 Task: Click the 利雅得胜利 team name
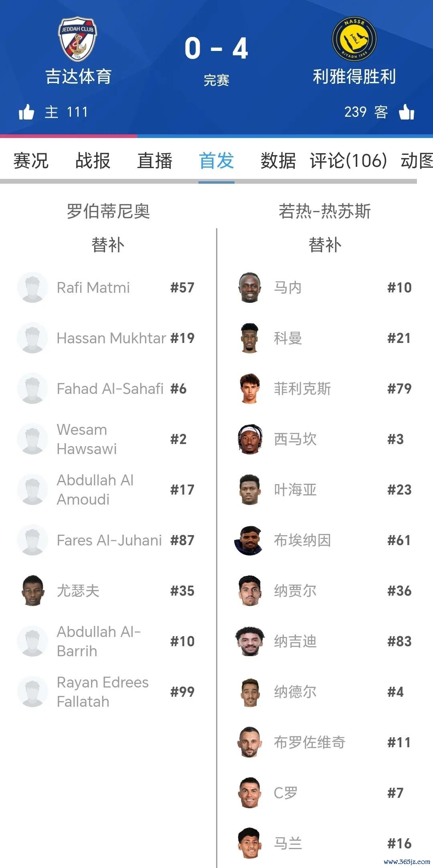coord(354,76)
